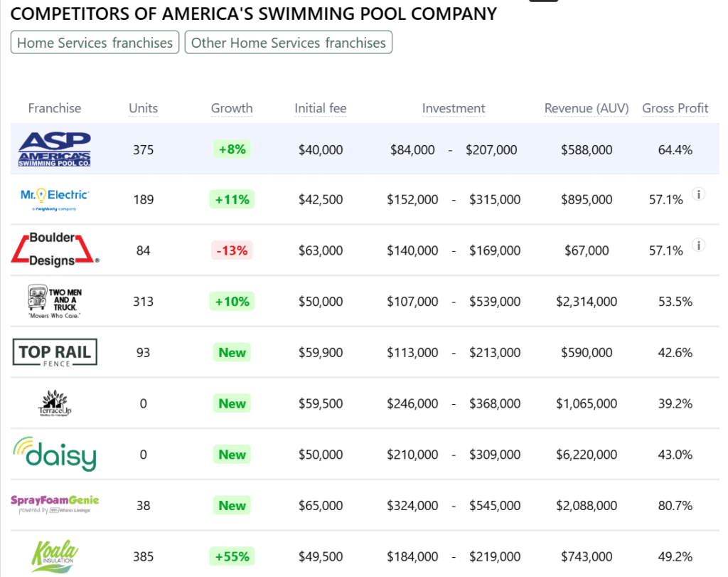The image size is (728, 577).
Task: Open the America's Swimming Pool Co. logo
Action: point(54,149)
